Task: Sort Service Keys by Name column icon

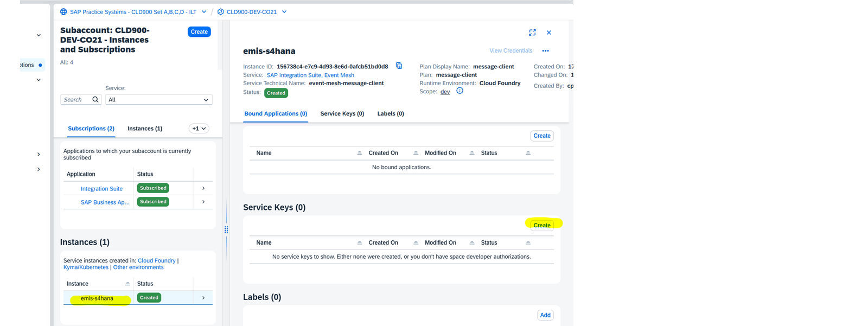Action: pyautogui.click(x=359, y=242)
